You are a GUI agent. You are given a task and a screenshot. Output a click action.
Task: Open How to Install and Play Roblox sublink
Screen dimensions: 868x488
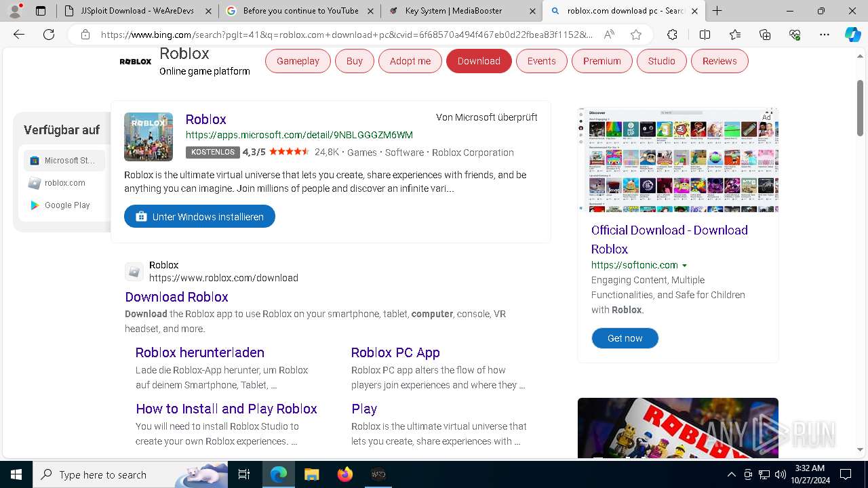point(226,409)
